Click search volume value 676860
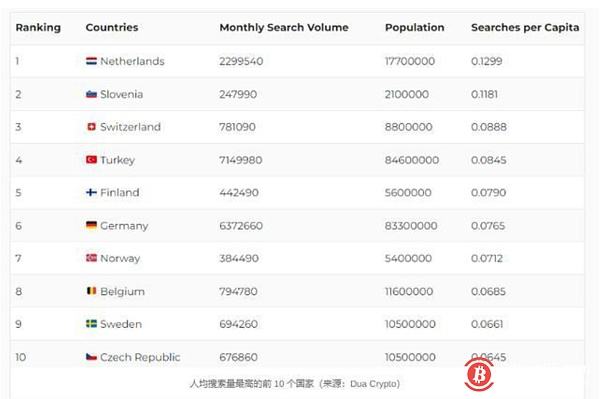 point(238,357)
